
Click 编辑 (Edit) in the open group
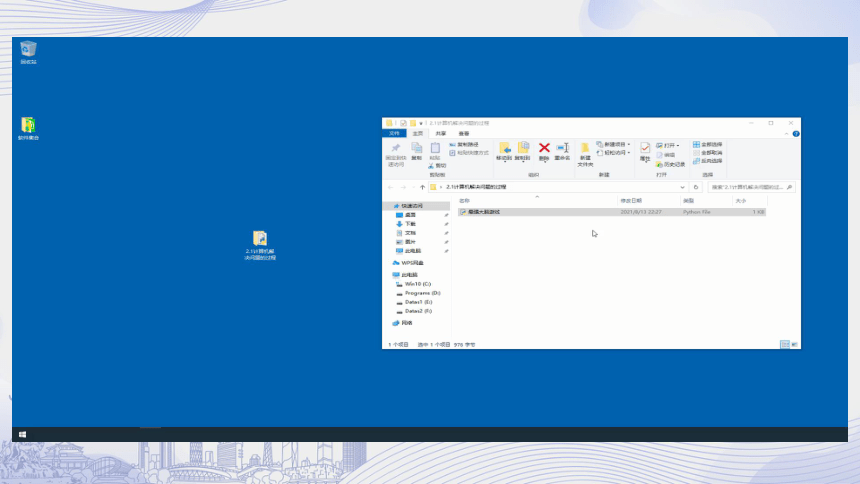click(x=666, y=155)
